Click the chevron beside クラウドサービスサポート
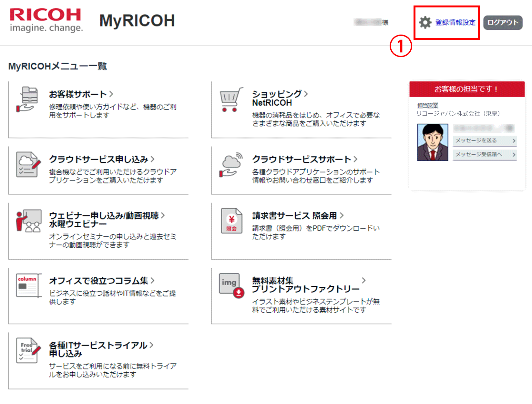Image resolution: width=532 pixels, height=404 pixels. point(355,159)
